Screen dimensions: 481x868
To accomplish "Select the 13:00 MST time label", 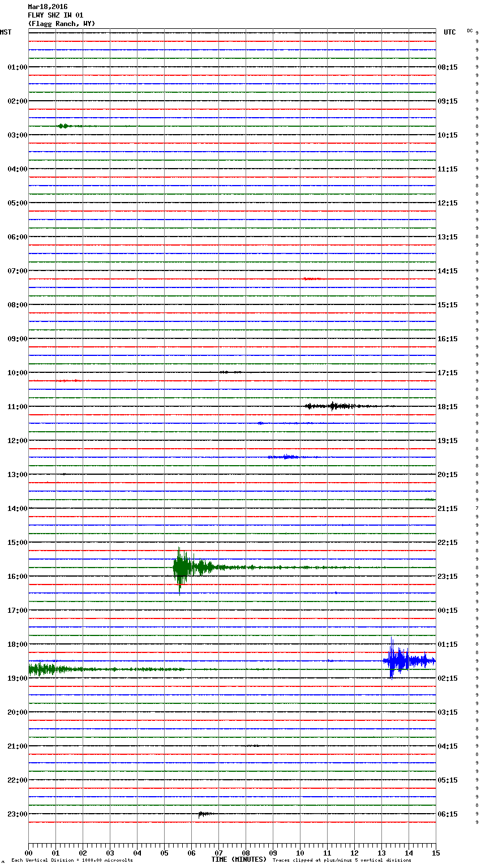I will (x=18, y=474).
